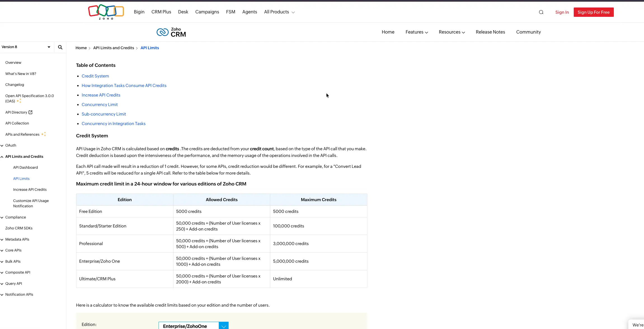Image resolution: width=644 pixels, height=329 pixels.
Task: Open the Edition Enterprise/ZohoOne combo box
Action: (194, 326)
